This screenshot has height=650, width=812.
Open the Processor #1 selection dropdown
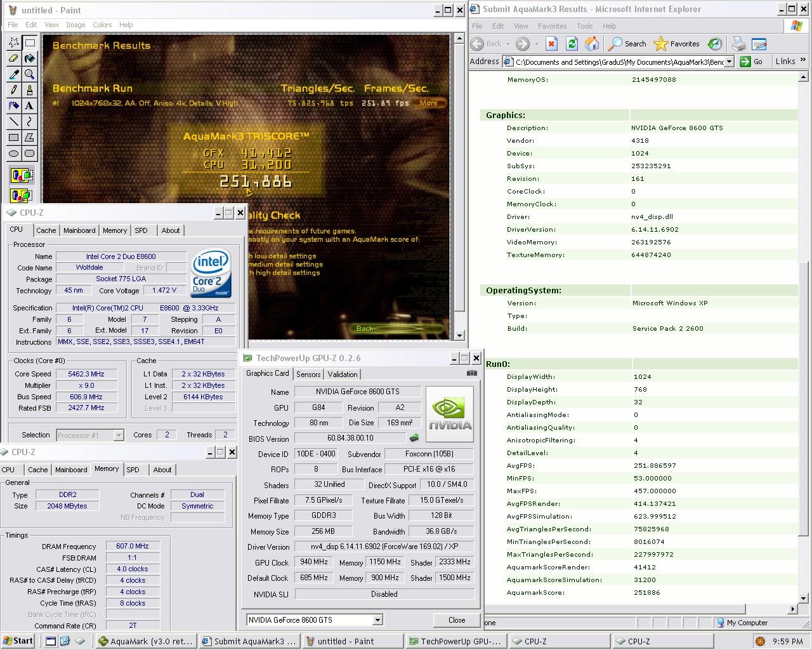click(x=119, y=435)
